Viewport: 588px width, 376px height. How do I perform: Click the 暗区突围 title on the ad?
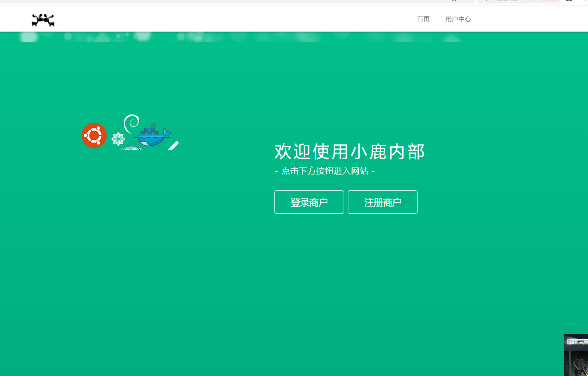pyautogui.click(x=577, y=342)
